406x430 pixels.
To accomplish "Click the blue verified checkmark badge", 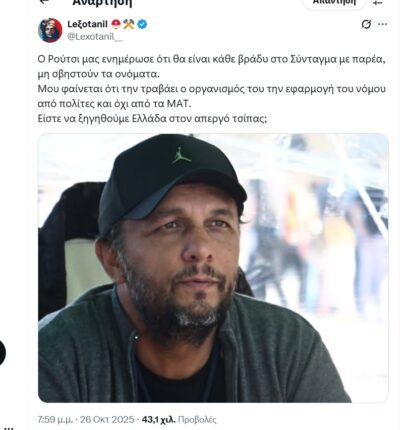I will (x=142, y=24).
